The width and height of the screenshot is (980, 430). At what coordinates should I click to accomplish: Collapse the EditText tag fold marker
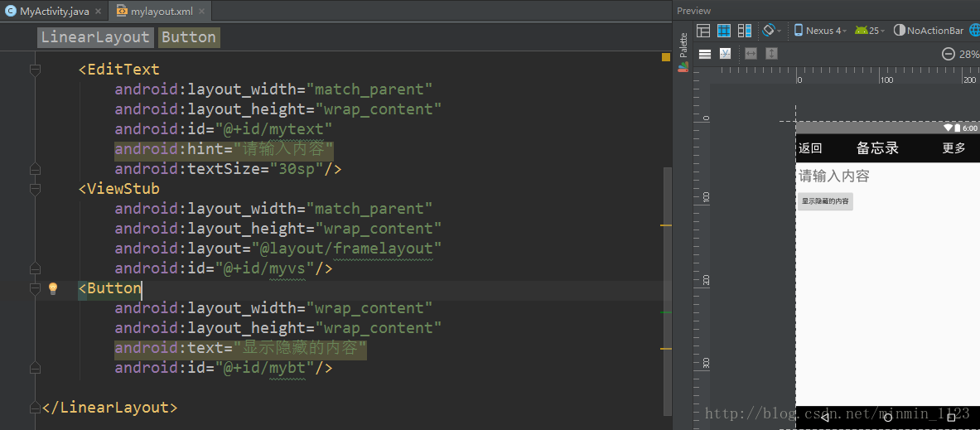coord(35,69)
